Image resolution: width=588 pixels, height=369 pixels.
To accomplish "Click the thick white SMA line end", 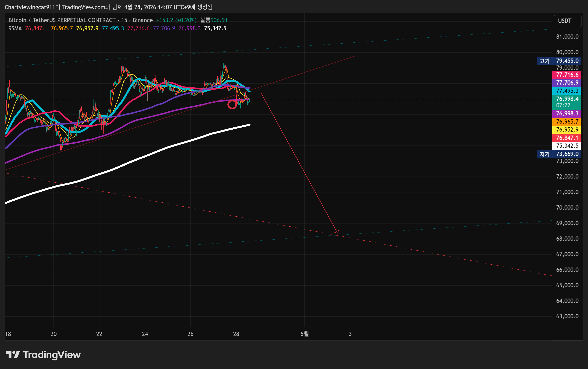I will [x=249, y=125].
